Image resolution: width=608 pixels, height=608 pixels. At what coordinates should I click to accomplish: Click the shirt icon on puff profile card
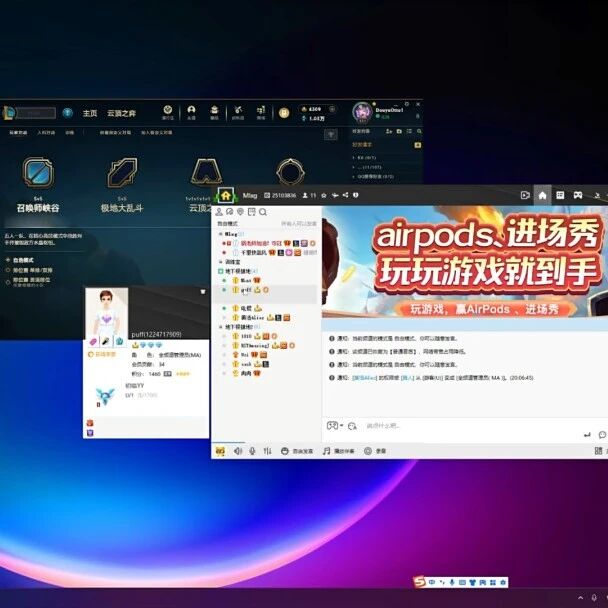(x=202, y=292)
